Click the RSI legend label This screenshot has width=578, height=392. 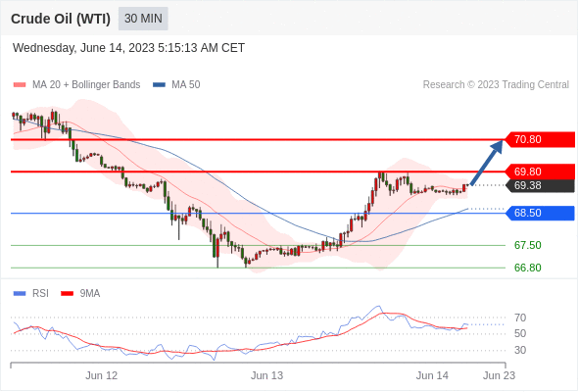pos(40,294)
